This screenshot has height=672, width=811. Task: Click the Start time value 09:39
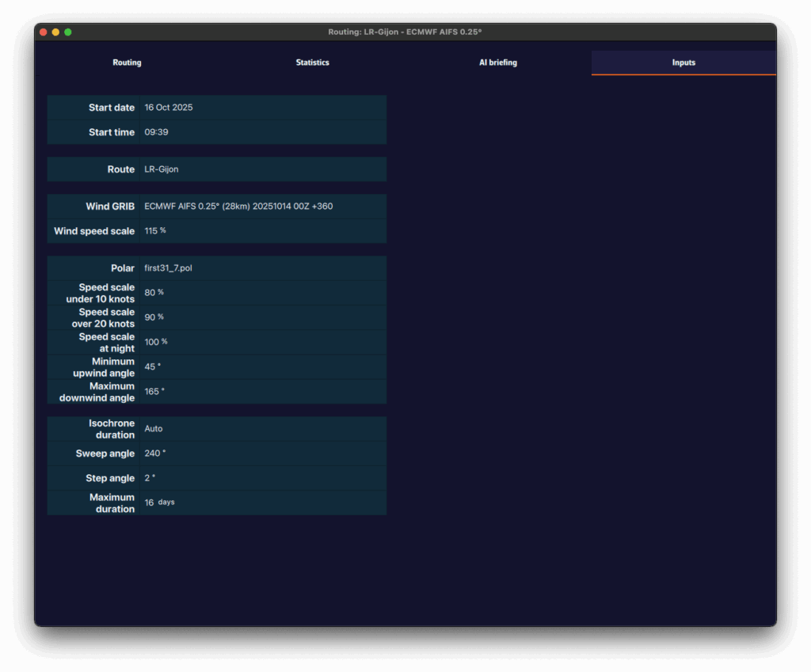[x=156, y=132]
